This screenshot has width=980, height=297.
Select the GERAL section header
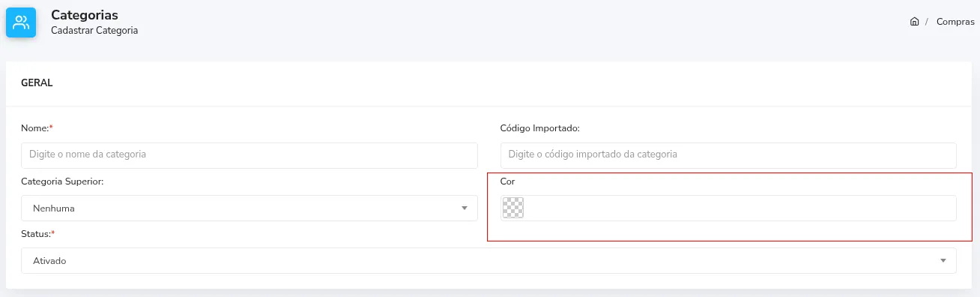37,83
